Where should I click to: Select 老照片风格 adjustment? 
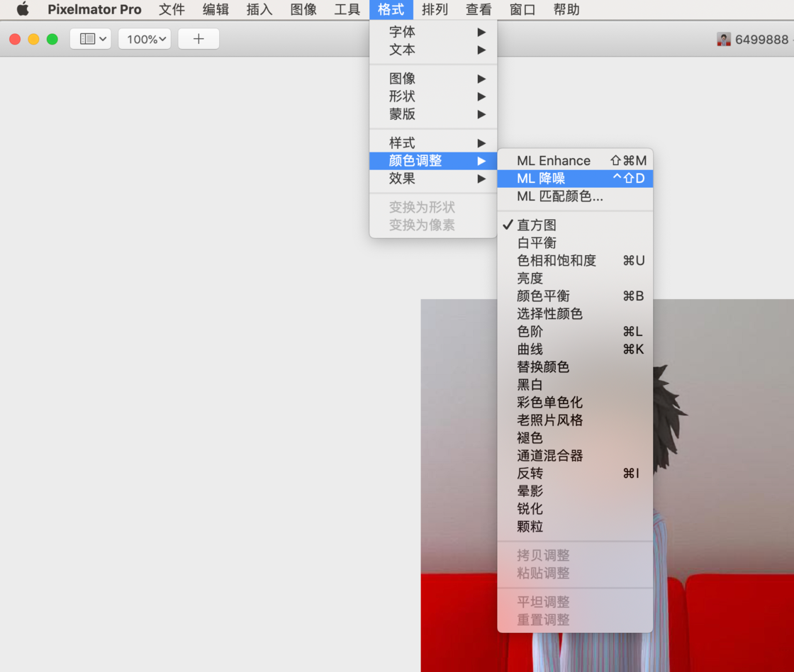(575, 420)
